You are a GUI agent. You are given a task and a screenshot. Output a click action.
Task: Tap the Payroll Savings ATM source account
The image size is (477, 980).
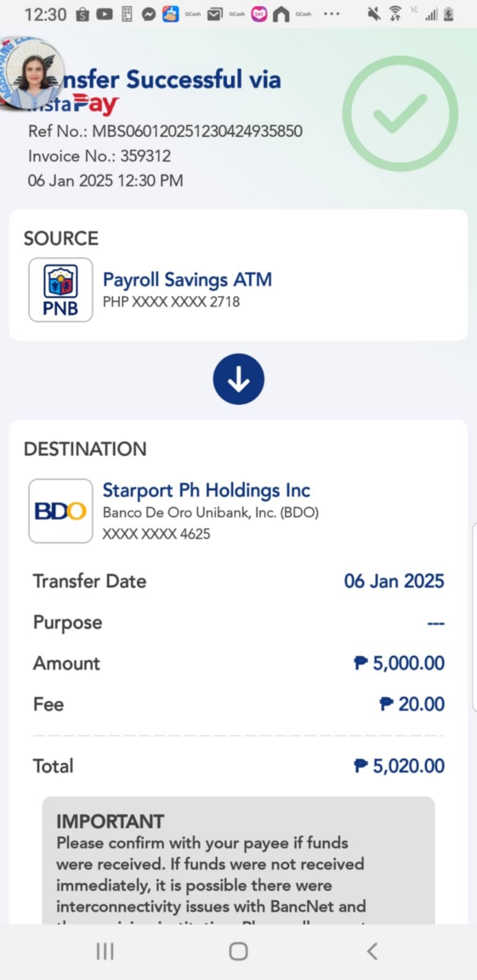(x=187, y=280)
